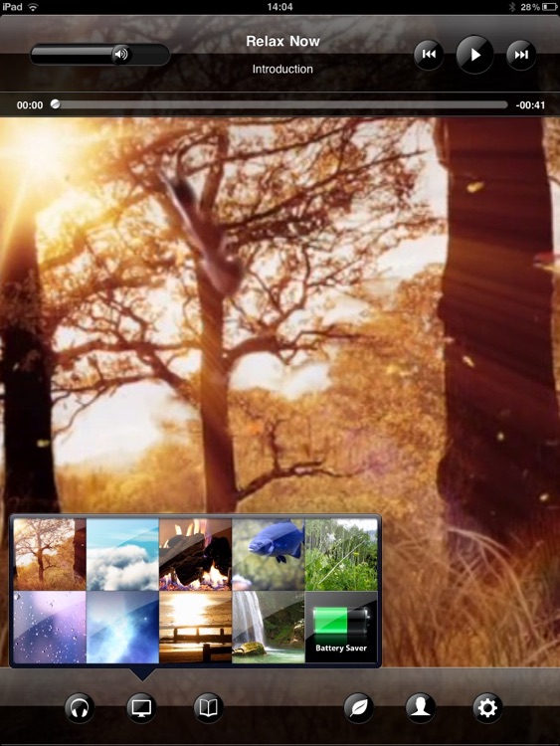
Task: Open settings gear icon
Action: pos(487,708)
